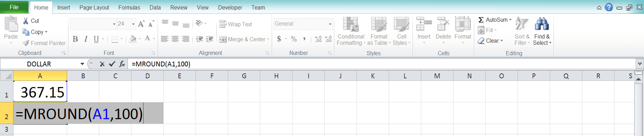Screen dimensions: 644x136
Task: Enable Wrap Text
Action: click(x=235, y=24)
